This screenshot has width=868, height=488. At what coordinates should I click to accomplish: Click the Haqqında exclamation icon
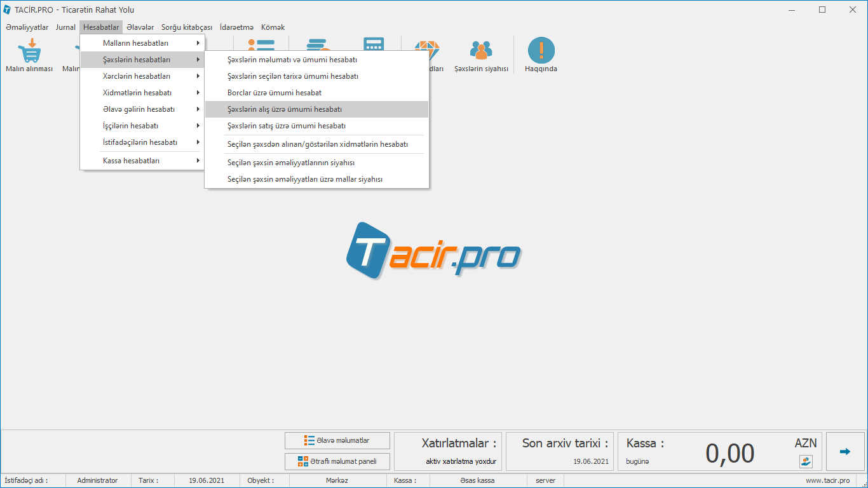541,51
